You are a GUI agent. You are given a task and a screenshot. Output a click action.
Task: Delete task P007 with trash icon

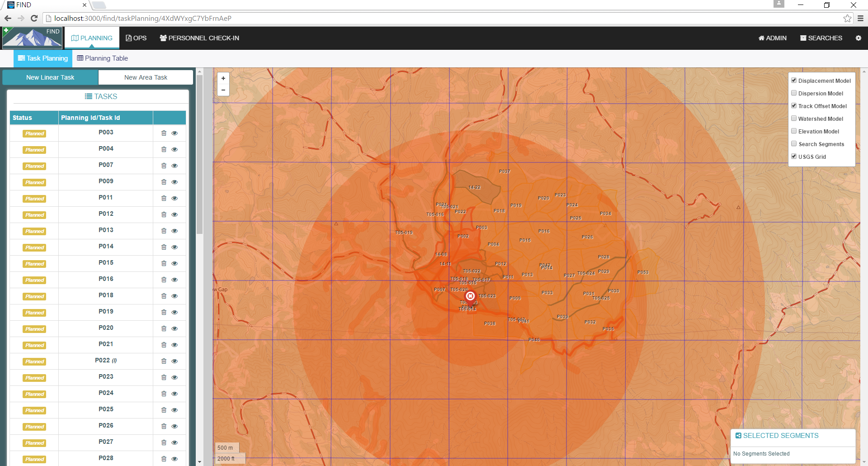(x=164, y=166)
